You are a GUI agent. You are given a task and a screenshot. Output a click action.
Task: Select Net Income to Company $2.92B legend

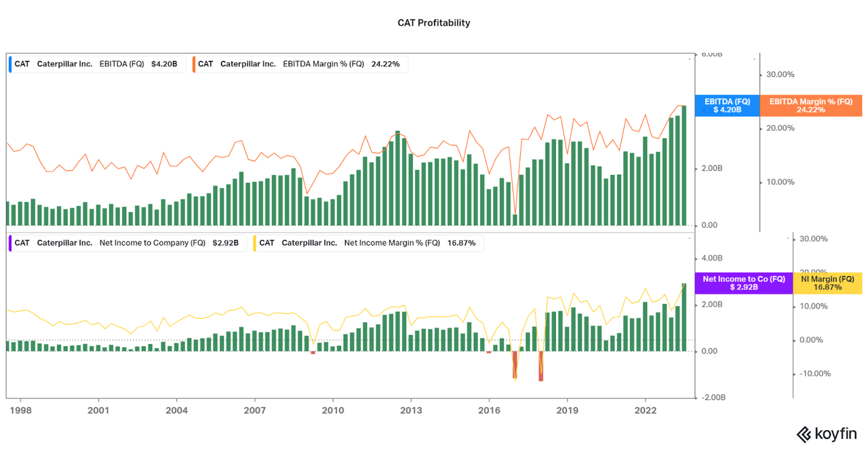(127, 243)
